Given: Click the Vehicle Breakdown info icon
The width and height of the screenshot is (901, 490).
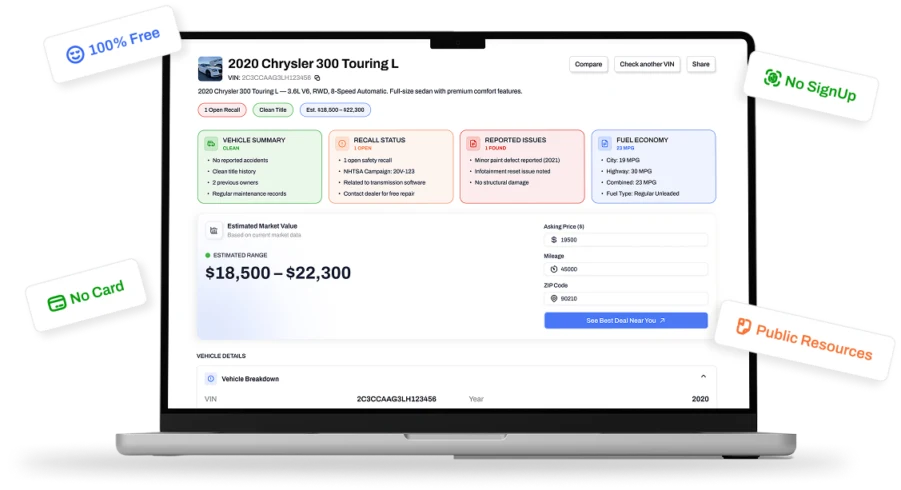Looking at the screenshot, I should tap(211, 379).
